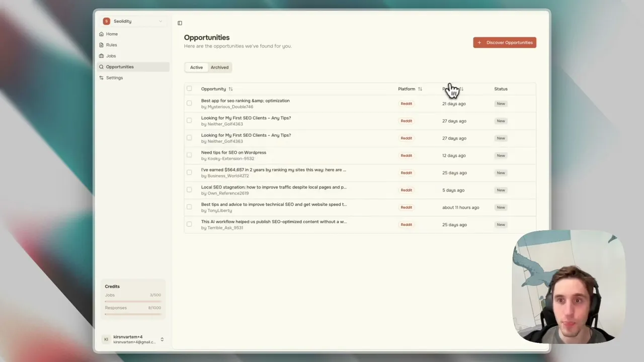Click New status in 'about 11 hours ago' row
The image size is (644, 362).
501,207
